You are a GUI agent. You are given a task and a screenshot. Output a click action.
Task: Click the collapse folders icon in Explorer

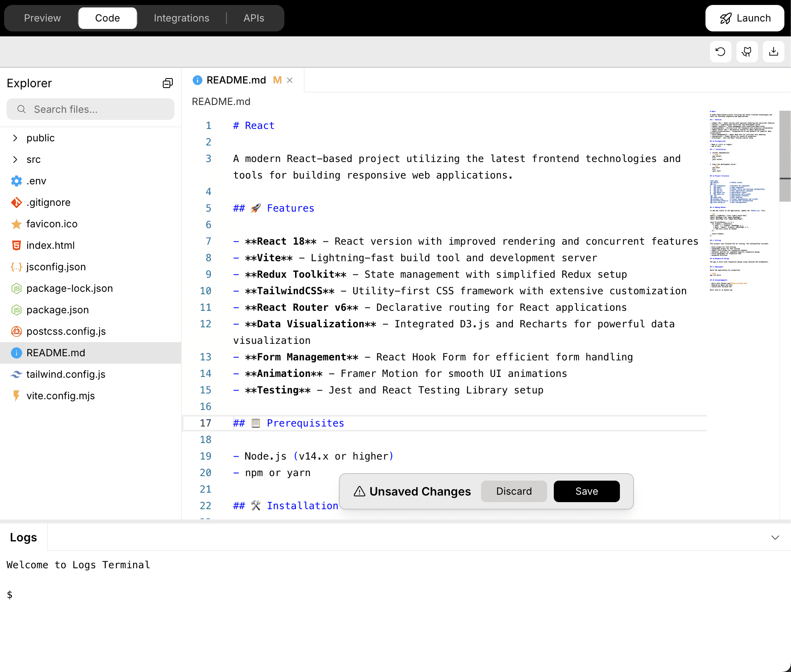coord(168,83)
